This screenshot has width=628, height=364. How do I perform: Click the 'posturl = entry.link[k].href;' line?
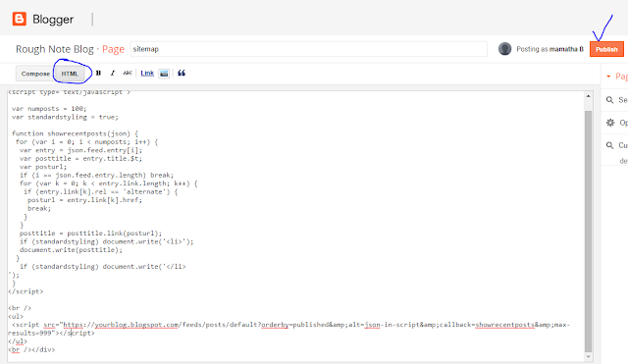pos(85,200)
